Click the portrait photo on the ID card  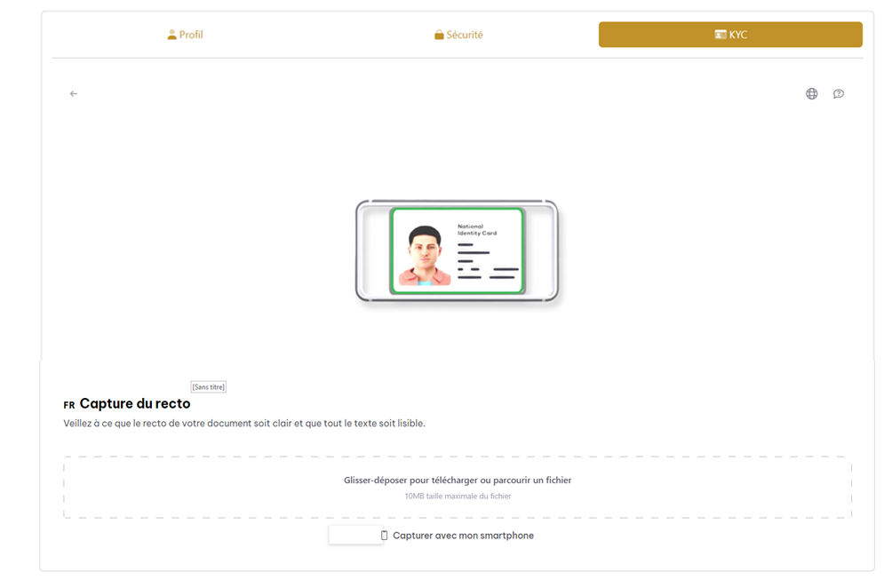pyautogui.click(x=425, y=255)
